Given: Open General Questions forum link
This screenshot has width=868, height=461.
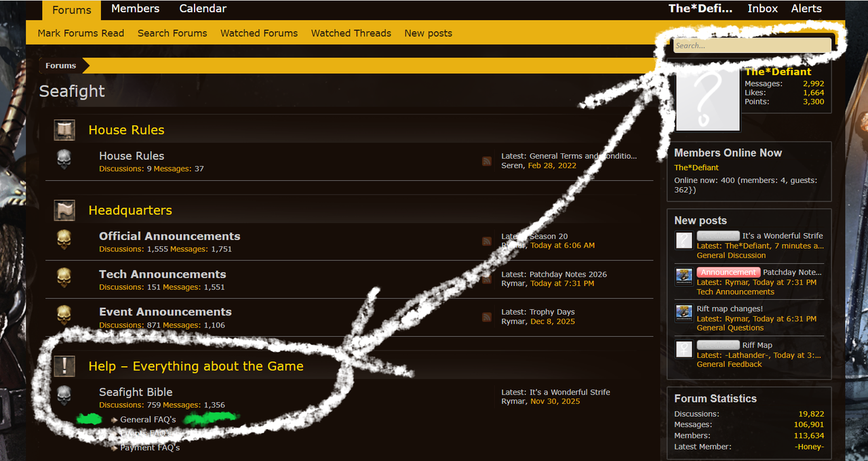Looking at the screenshot, I should 730,328.
